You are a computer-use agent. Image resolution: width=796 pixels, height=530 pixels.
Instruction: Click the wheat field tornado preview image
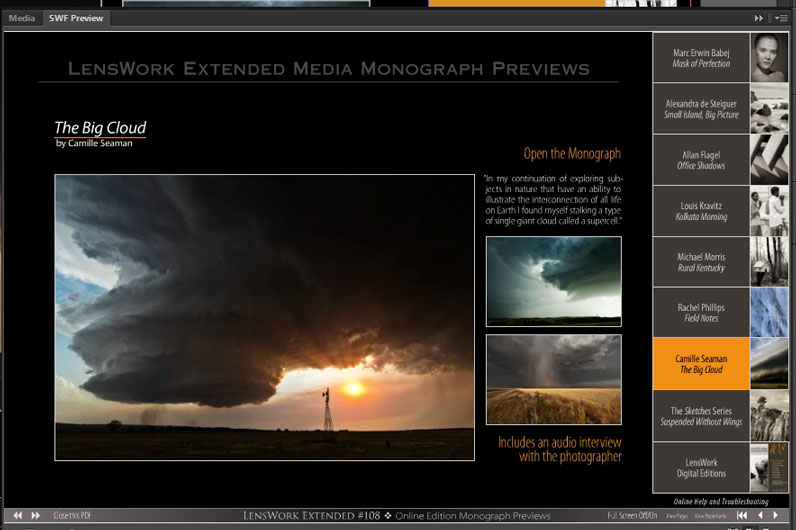click(x=553, y=379)
